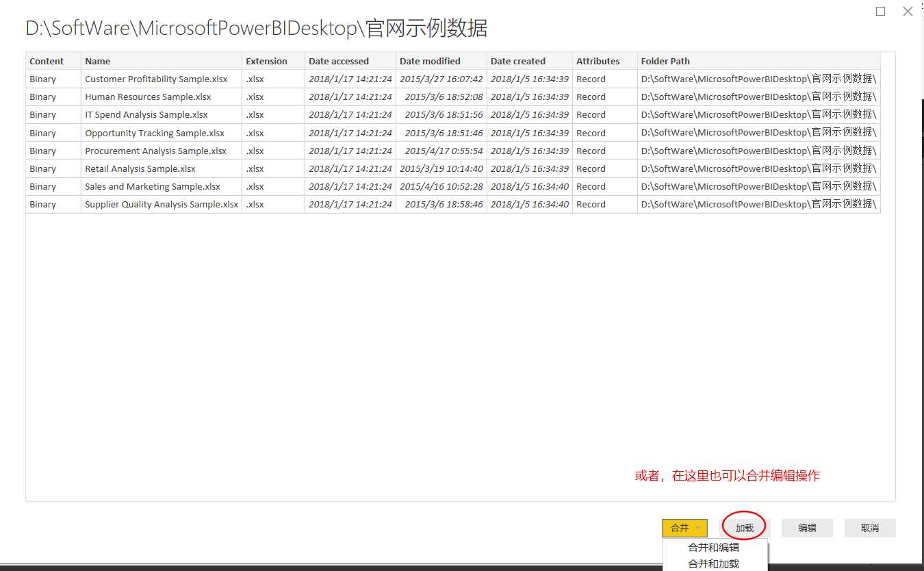Click date created in Sales and Marketing row
Viewport: 924px width, 571px height.
[x=530, y=186]
